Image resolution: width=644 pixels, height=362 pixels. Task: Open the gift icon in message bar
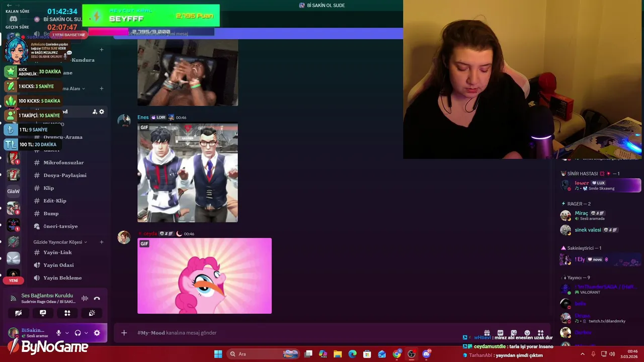click(487, 333)
